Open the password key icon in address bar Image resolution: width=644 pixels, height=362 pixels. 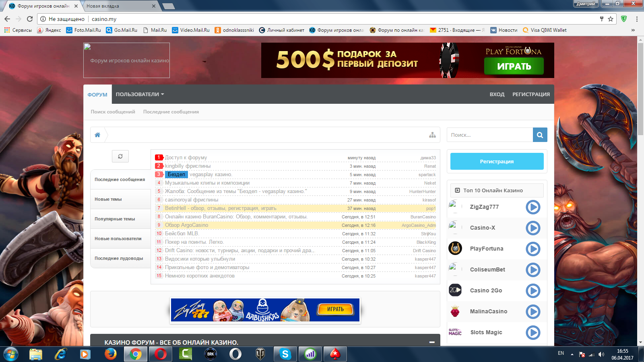pyautogui.click(x=601, y=19)
